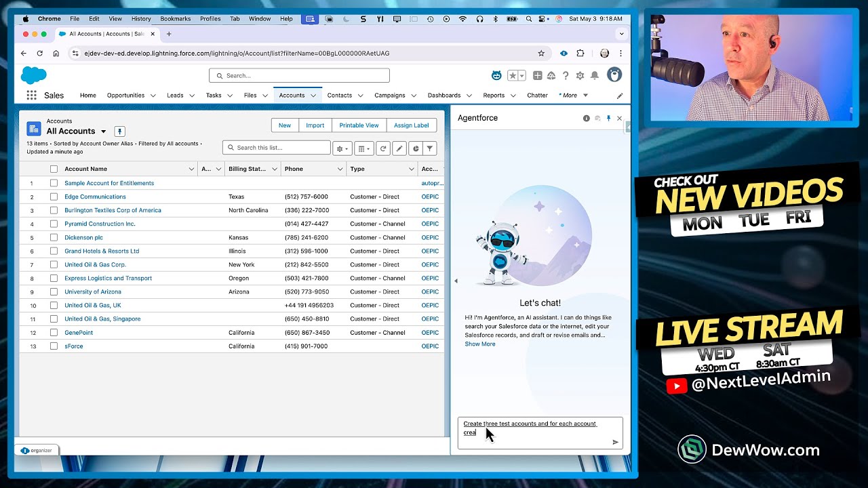
Task: Collapse Agentforce panel left arrow
Action: pyautogui.click(x=456, y=281)
